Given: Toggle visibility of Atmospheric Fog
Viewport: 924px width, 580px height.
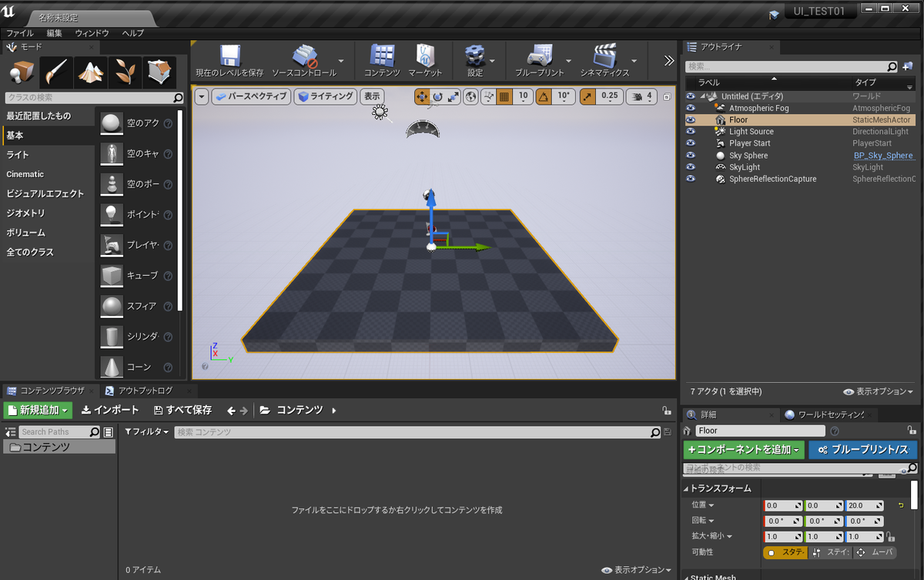Looking at the screenshot, I should point(691,109).
